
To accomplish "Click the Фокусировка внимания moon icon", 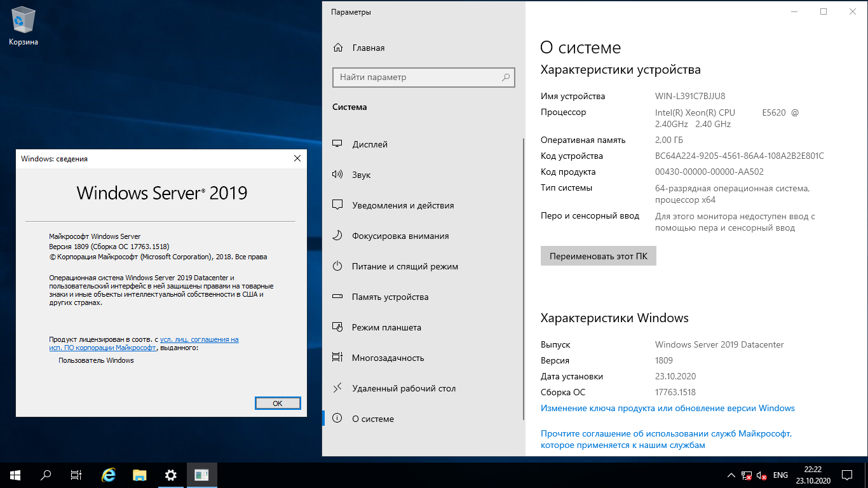I will click(338, 236).
